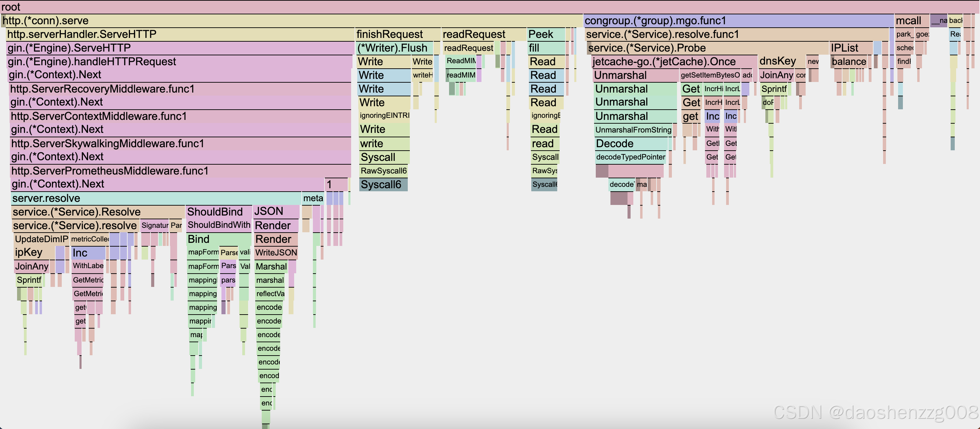
Task: Click the IPList frame
Action: pyautogui.click(x=851, y=48)
